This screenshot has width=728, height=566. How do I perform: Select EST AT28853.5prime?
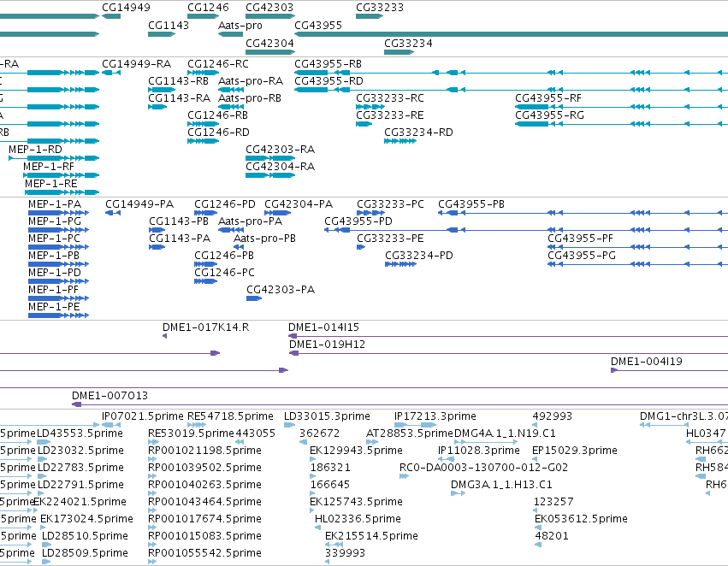click(x=410, y=433)
